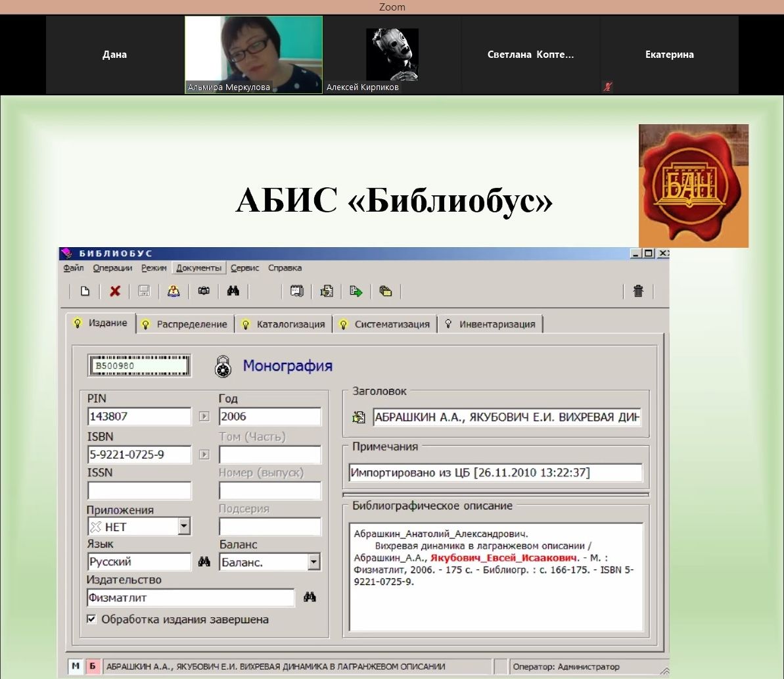Expand the Приложения dropdown
This screenshot has height=679, width=784.
point(184,526)
